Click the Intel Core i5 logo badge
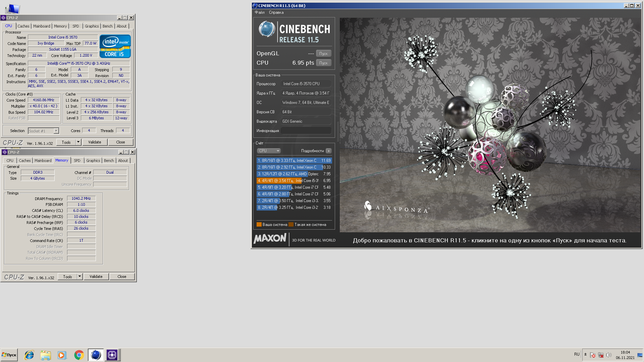Image resolution: width=644 pixels, height=362 pixels. tap(115, 46)
